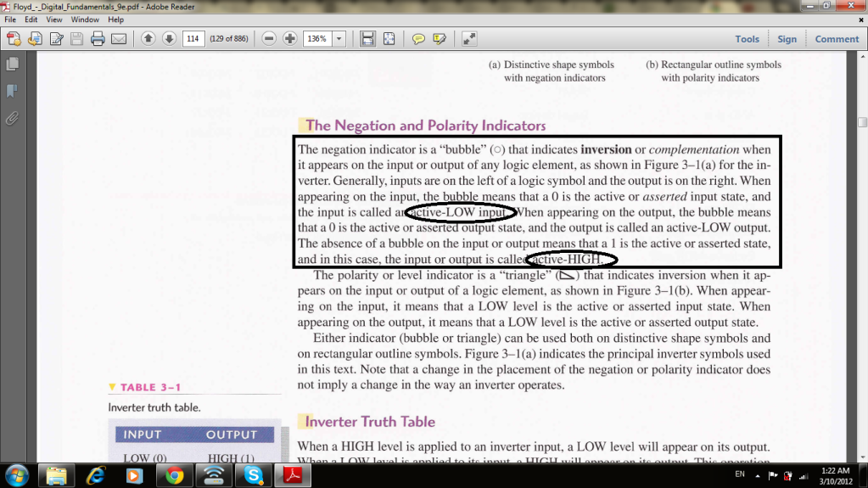Click the vertical scrollbar thumb

[x=862, y=122]
